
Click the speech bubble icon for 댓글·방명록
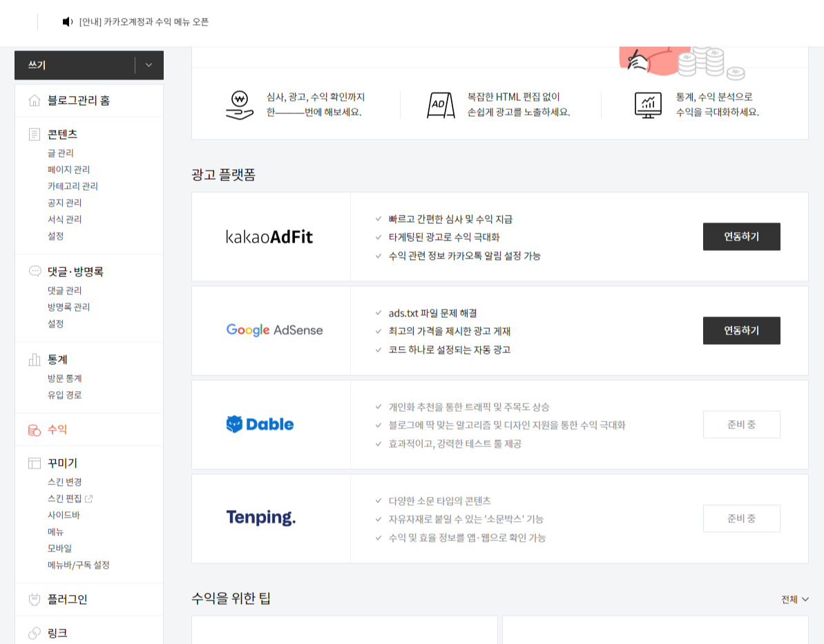point(35,272)
